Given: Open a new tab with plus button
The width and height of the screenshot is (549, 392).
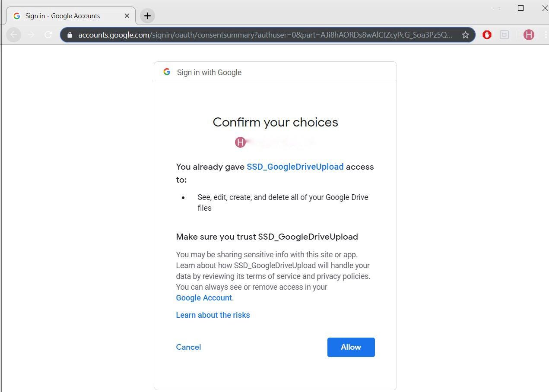Looking at the screenshot, I should 147,16.
